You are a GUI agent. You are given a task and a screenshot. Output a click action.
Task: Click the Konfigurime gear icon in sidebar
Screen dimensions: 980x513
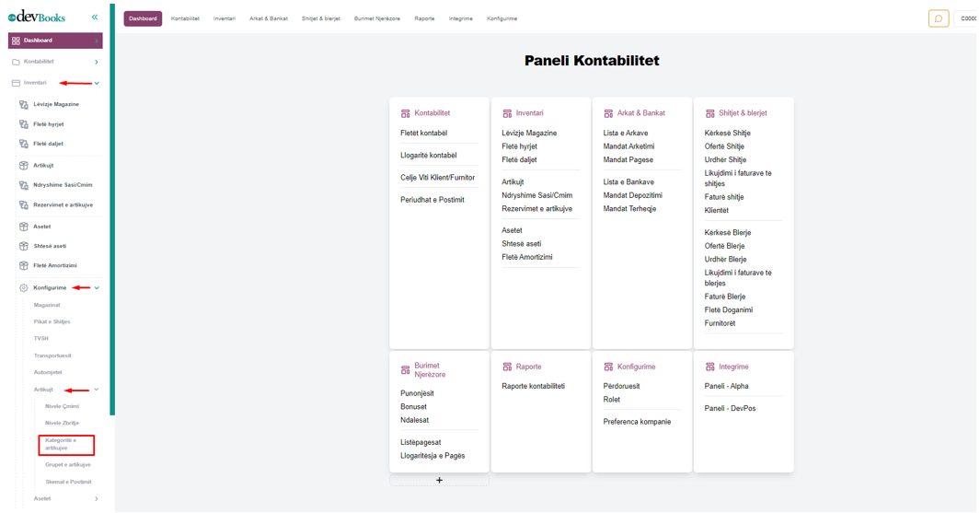click(x=24, y=288)
